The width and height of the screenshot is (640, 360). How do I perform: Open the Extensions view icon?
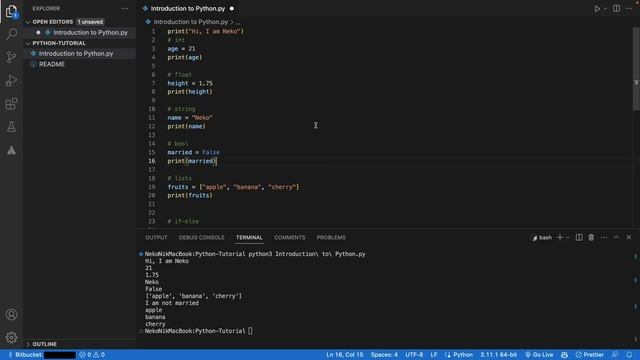tap(11, 104)
